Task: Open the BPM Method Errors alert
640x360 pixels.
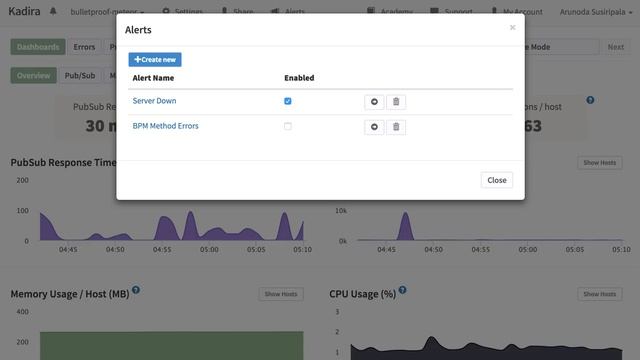Action: (x=165, y=126)
